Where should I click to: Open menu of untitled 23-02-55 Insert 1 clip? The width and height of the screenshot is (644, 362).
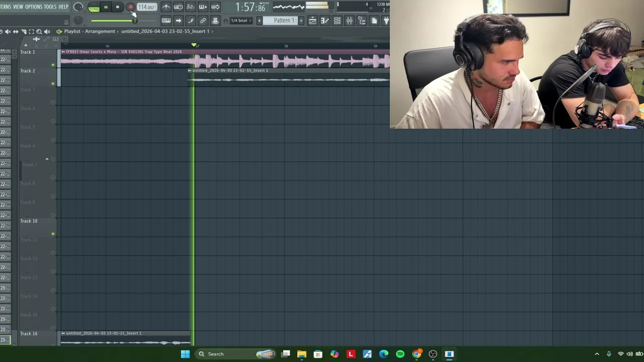click(x=190, y=70)
